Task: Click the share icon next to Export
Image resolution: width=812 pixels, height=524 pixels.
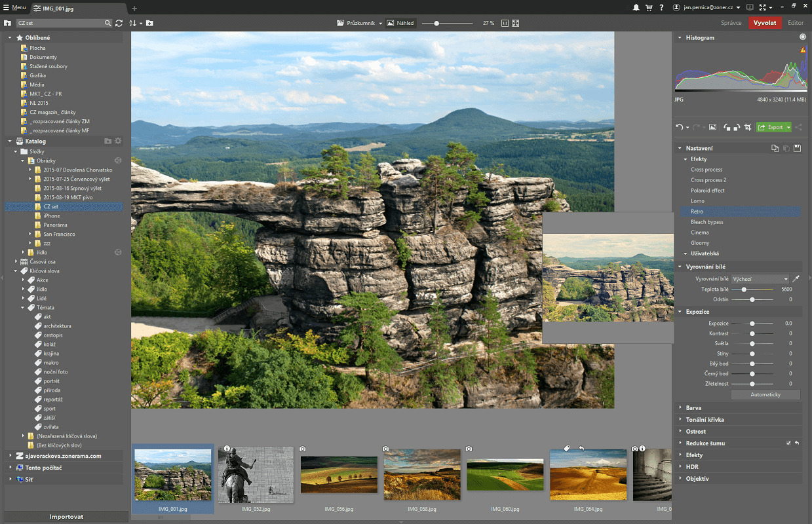Action: (x=800, y=127)
